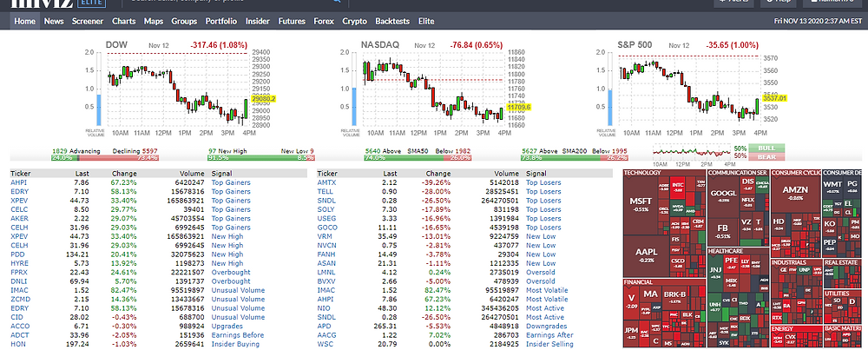Screen dimensions: 868x350
Task: Open the New Low signal in VRM row
Action: [541, 236]
